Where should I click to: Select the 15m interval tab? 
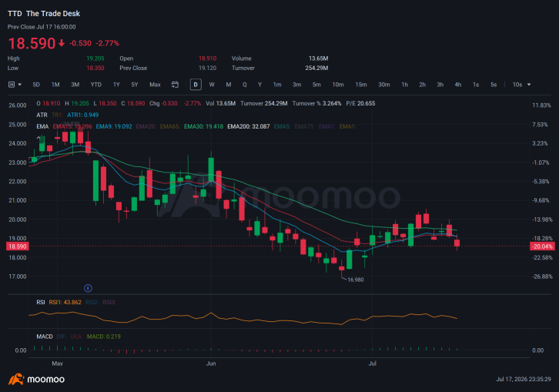click(361, 85)
